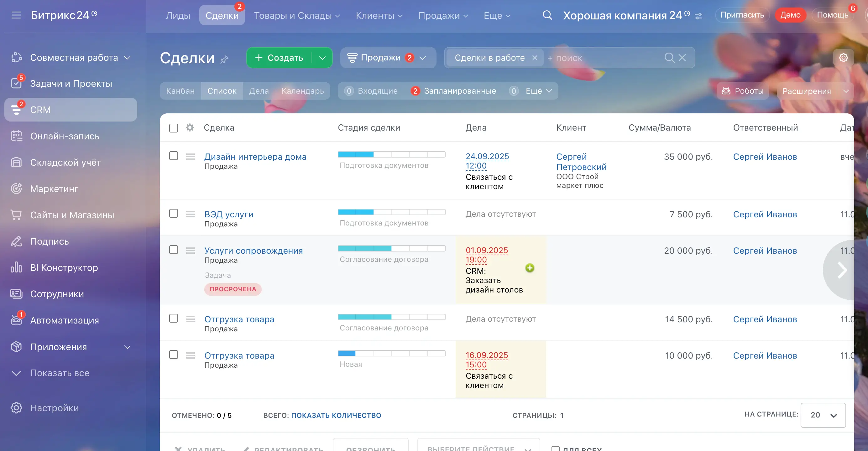Click the stage progress bar of Отгрузка товара Новая
Screen dimensions: 868x451
391,353
